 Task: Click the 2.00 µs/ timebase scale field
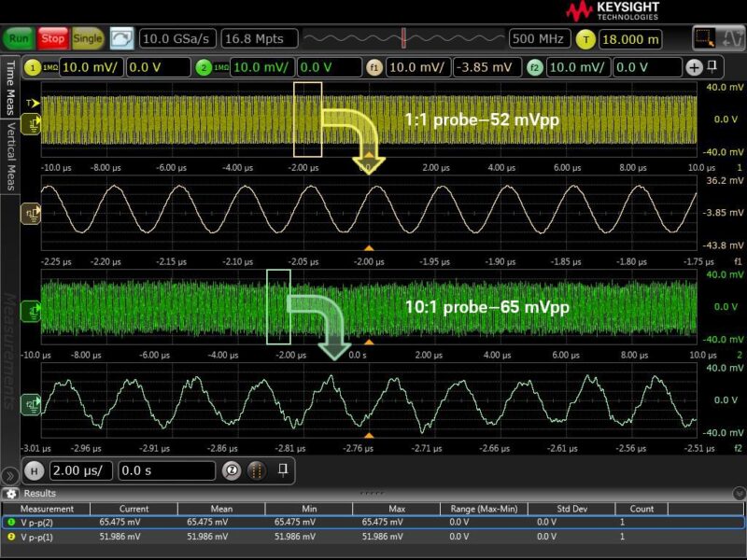click(x=81, y=471)
